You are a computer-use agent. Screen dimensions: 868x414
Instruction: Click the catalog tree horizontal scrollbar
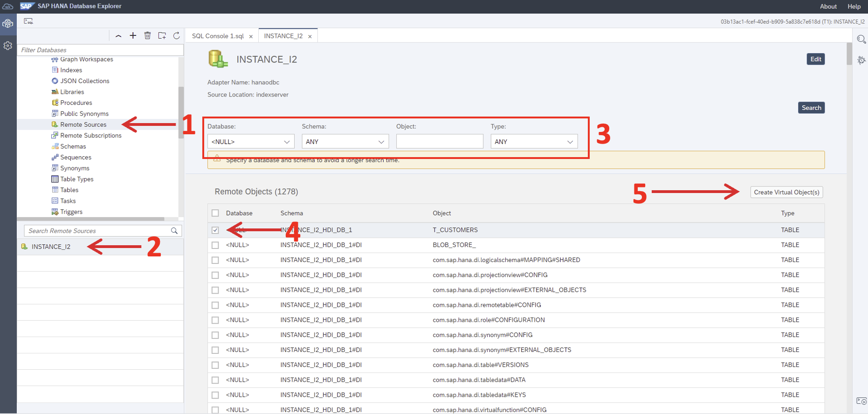tap(91, 219)
